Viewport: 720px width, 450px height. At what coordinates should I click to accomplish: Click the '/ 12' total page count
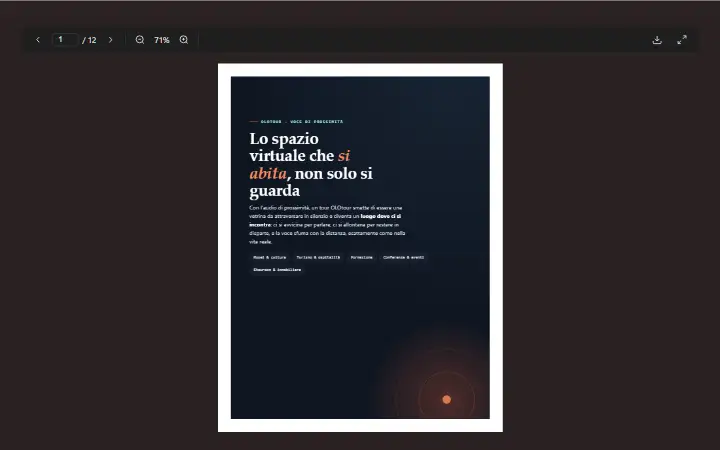pos(90,40)
